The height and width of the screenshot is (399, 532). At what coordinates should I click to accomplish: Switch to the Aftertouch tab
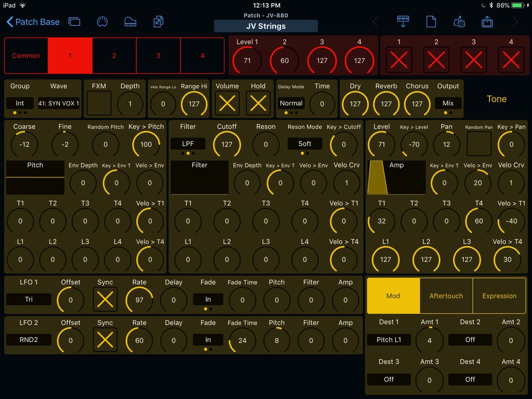(446, 296)
